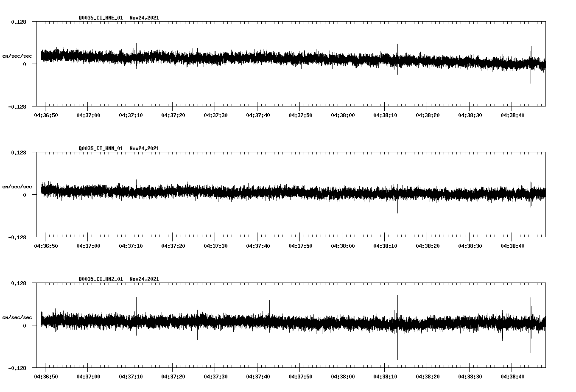Click the zero label of HNZ plot
The image size is (576, 392).
pos(25,326)
